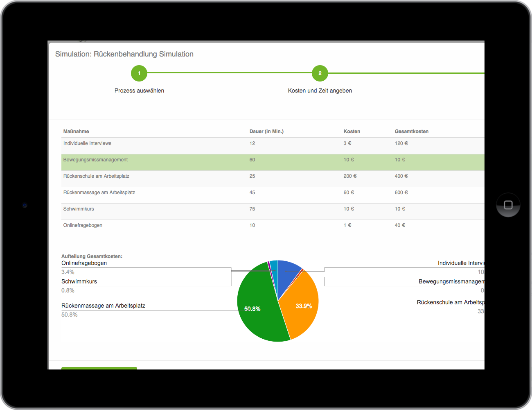The width and height of the screenshot is (532, 410).
Task: Click cost 1 € of Onlinefragebogen
Action: (347, 225)
